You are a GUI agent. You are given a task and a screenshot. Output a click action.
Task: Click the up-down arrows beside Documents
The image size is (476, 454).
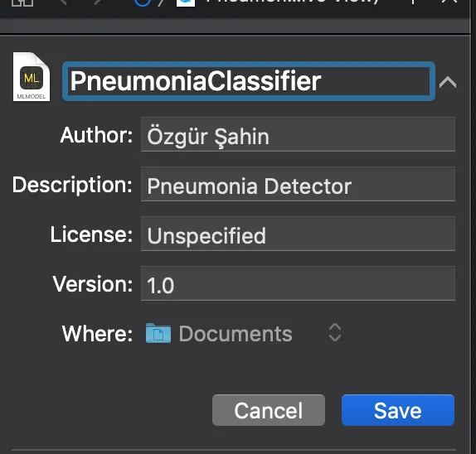pyautogui.click(x=335, y=332)
